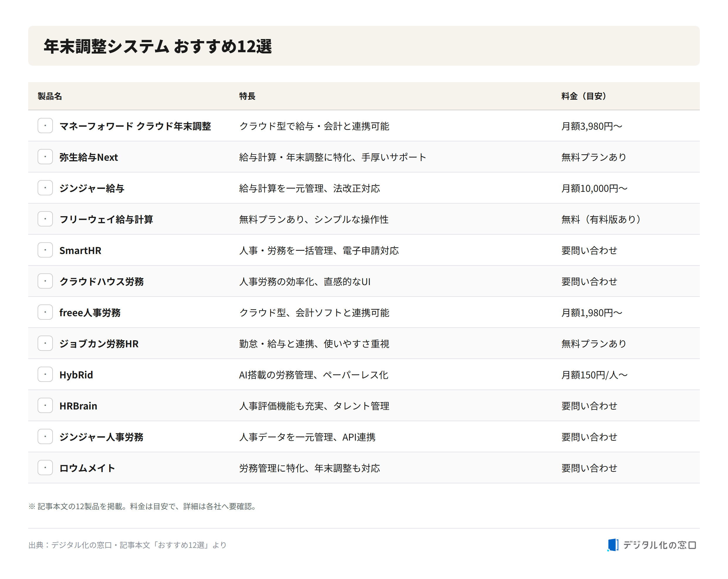Click feature 無料プランあり、シンプルな操作性
This screenshot has width=728, height=579.
(x=314, y=219)
